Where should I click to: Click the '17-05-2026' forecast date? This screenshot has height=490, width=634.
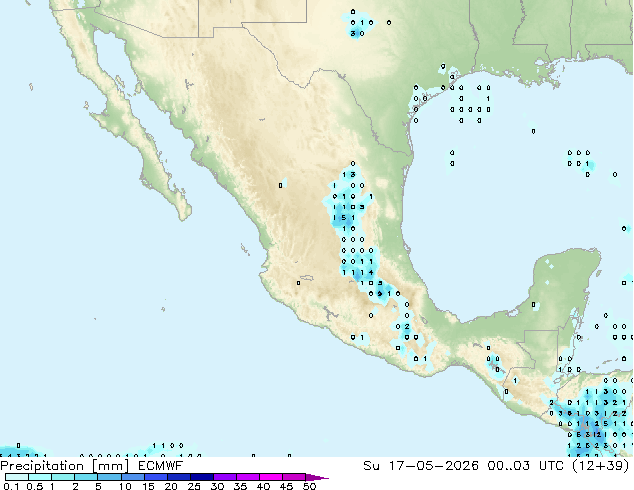[x=433, y=466]
